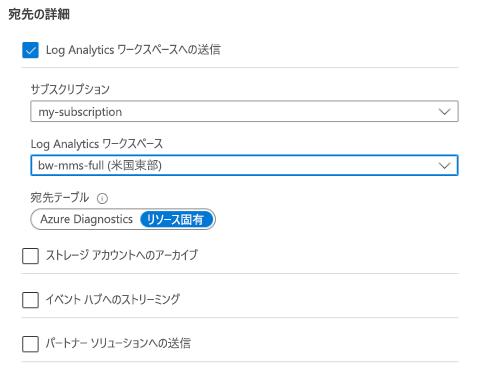Select the リソース固有 table option
The image size is (499, 379).
tap(176, 219)
